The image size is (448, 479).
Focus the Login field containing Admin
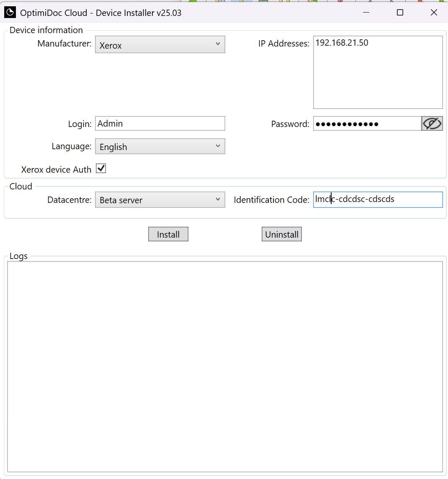160,123
